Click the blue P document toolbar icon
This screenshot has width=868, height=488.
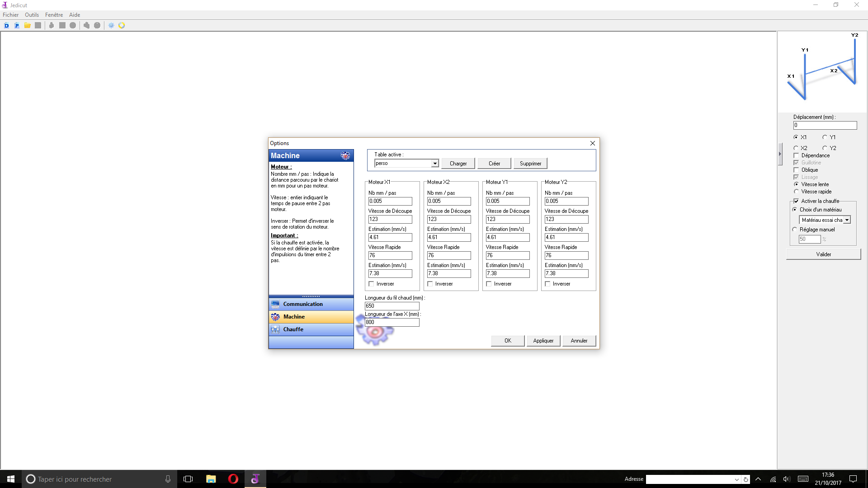(x=17, y=26)
